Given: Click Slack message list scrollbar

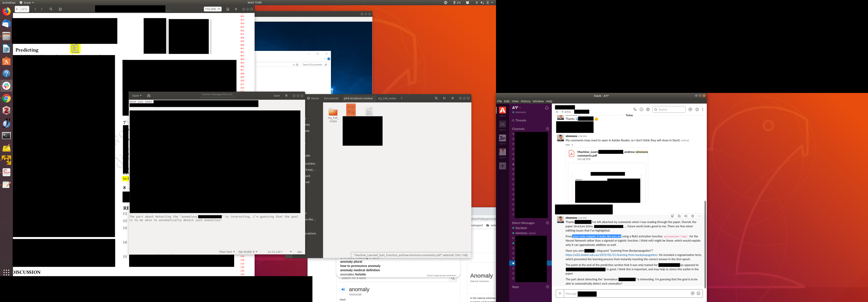Looking at the screenshot, I should coord(705,244).
